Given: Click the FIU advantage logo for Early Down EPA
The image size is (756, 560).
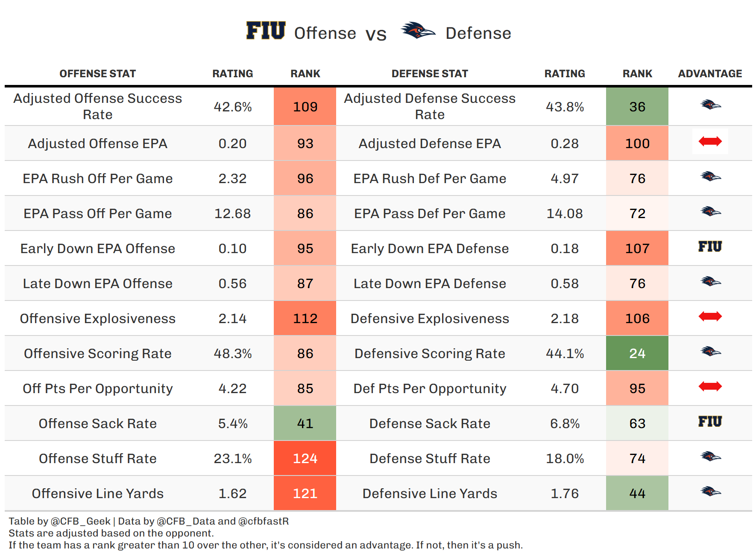Looking at the screenshot, I should pos(710,247).
